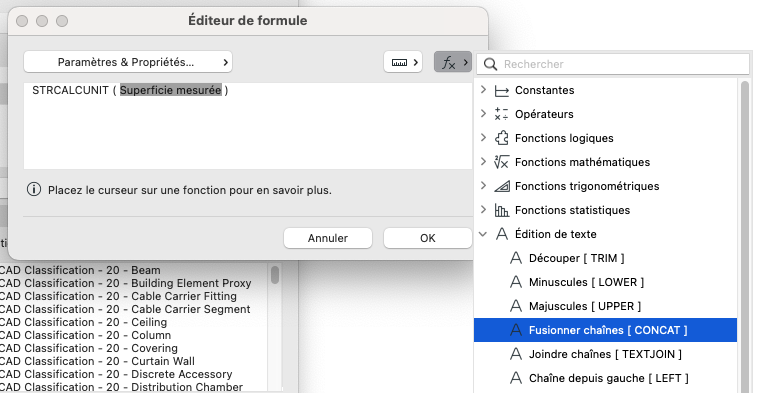This screenshot has width=767, height=393.
Task: Click the Opérateurs category icon
Action: pos(501,114)
